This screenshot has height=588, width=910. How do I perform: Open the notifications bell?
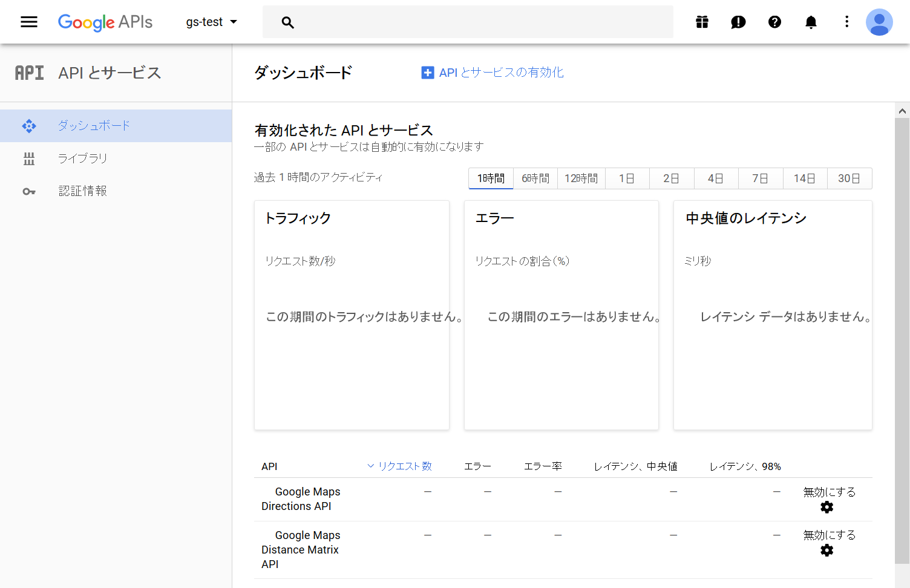[811, 22]
